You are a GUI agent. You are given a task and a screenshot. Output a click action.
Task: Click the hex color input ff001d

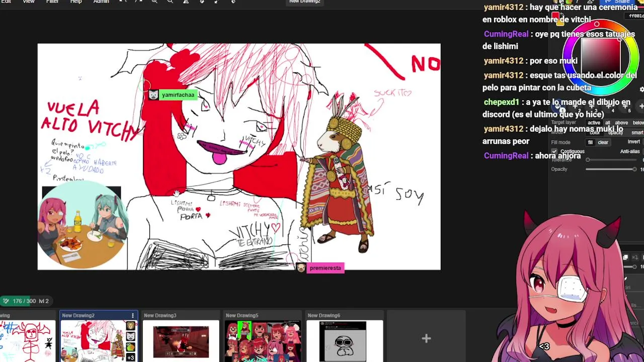tap(635, 16)
